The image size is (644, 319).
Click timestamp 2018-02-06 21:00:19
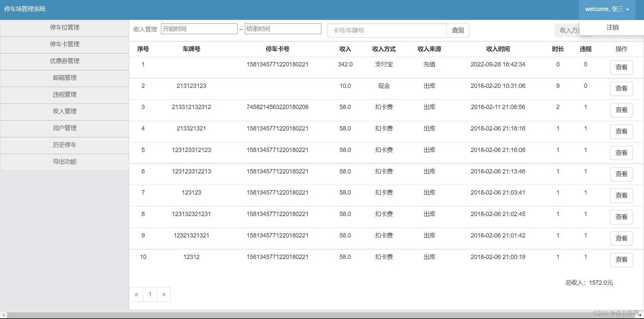click(498, 257)
